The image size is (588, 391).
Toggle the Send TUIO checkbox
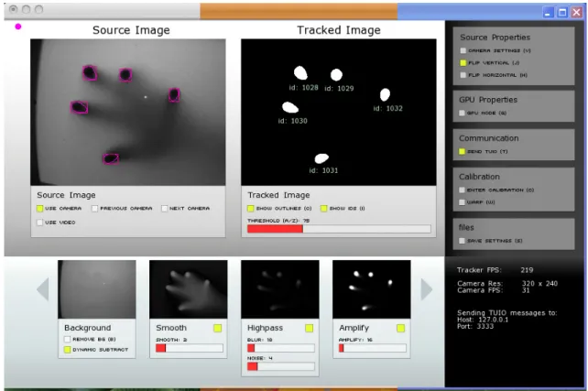(462, 151)
